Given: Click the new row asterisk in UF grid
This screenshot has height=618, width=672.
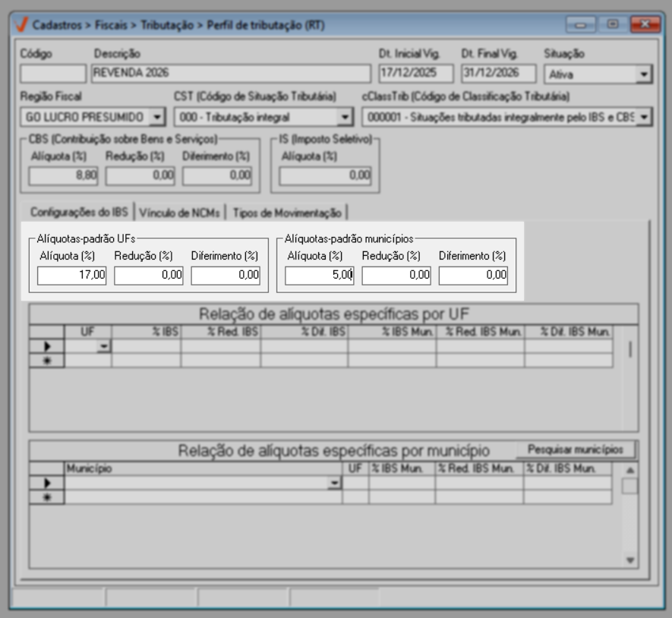Looking at the screenshot, I should pos(47,361).
